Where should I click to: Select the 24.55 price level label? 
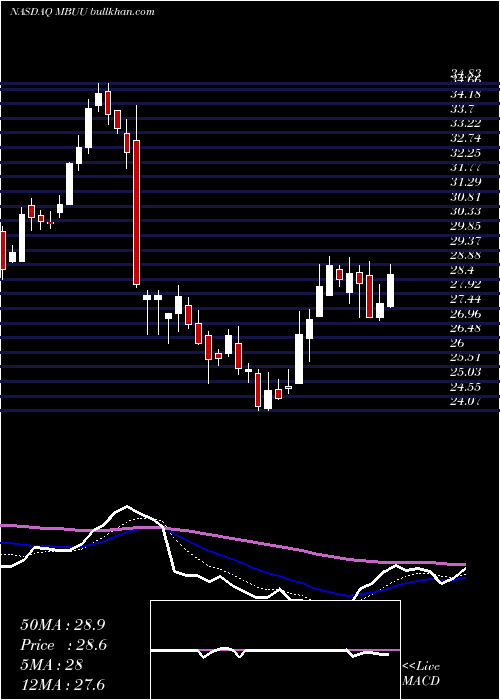click(x=465, y=387)
